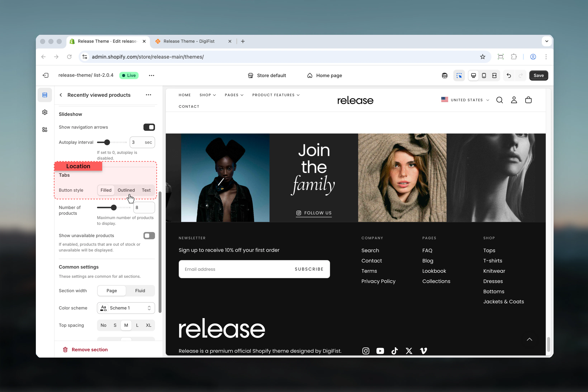The height and width of the screenshot is (392, 588).
Task: Click the Autoplay interval seconds field
Action: 142,142
